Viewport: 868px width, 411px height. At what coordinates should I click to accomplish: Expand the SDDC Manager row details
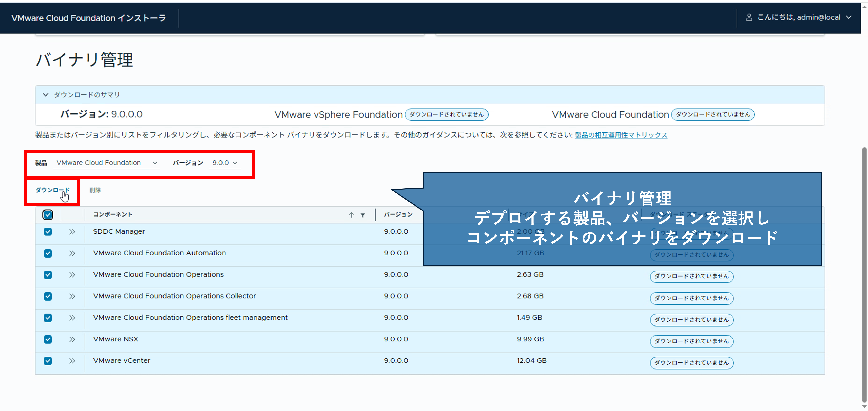pyautogui.click(x=72, y=232)
